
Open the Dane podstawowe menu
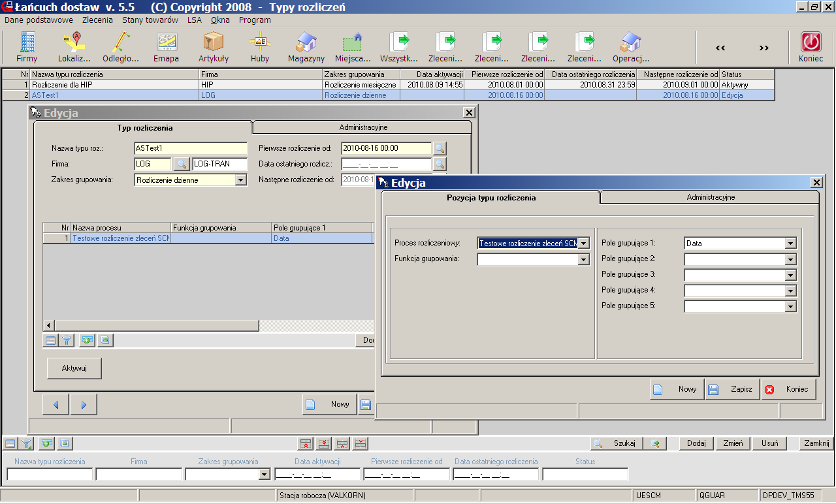[x=39, y=20]
